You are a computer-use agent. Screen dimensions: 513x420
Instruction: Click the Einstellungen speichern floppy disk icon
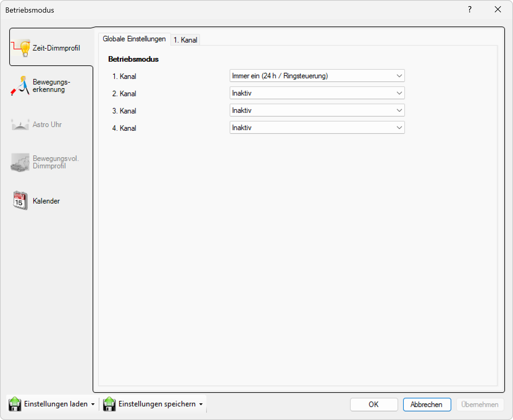[109, 404]
